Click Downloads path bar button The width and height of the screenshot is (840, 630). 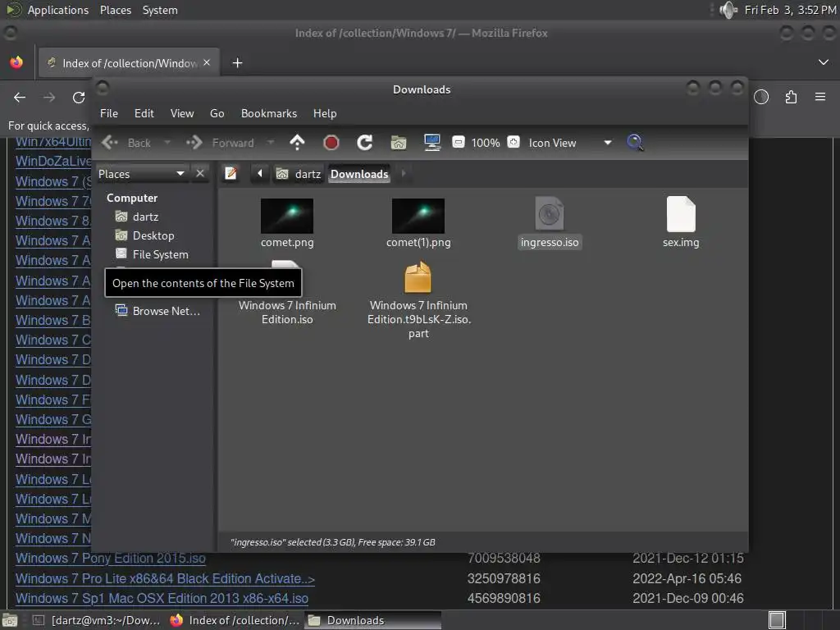(359, 174)
